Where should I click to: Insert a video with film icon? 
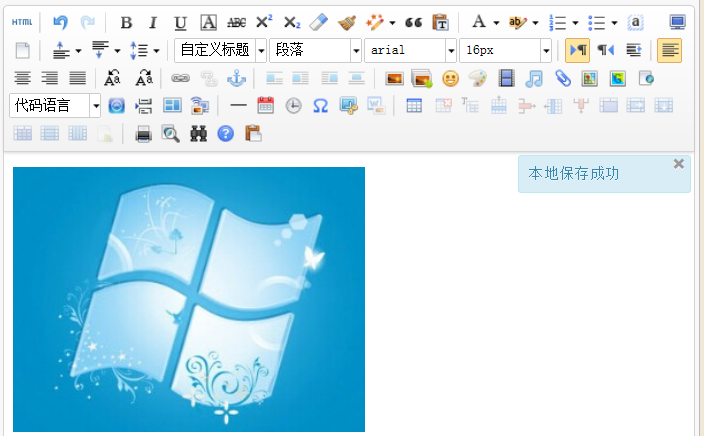(506, 79)
